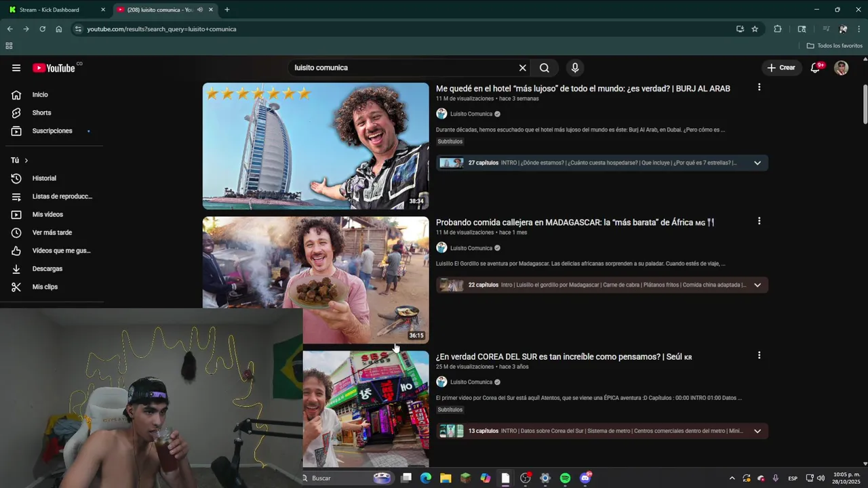Open Todos los favoritos bookmarks folder
868x488 pixels.
(x=834, y=45)
